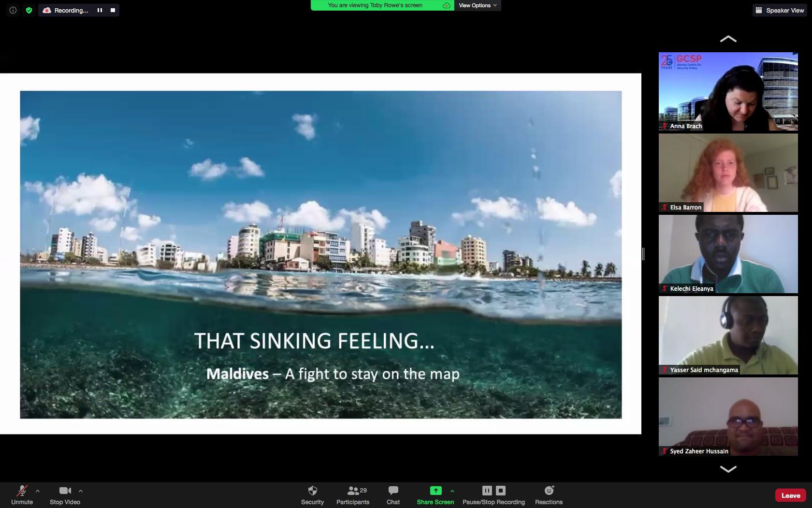Toggle Stop Video camera button
This screenshot has height=508, width=812.
[x=65, y=495]
